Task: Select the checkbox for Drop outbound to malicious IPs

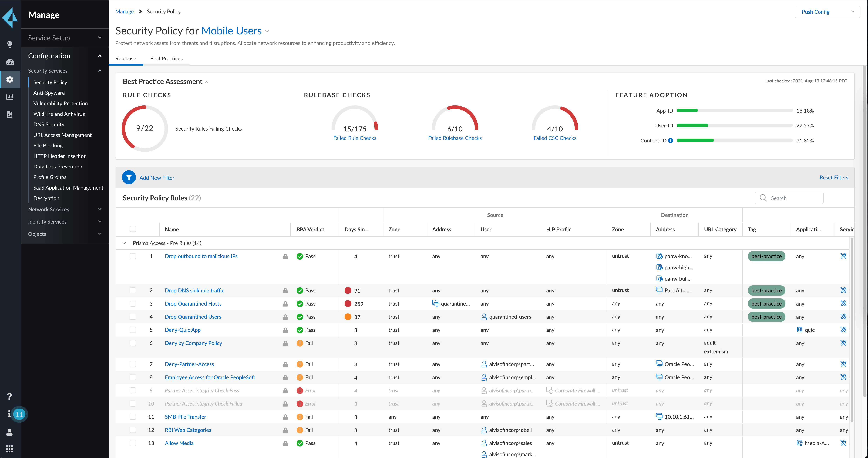Action: pos(133,256)
